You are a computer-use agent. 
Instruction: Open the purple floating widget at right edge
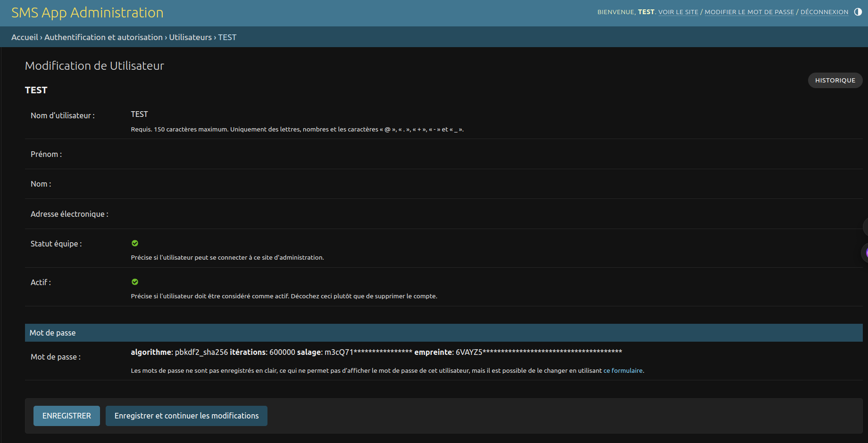(865, 253)
